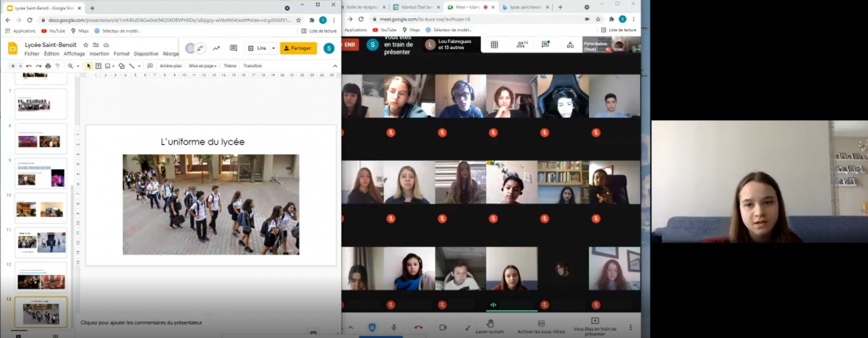
Task: Select slide 13 thumbnail in the filmstrip
Action: (41, 312)
